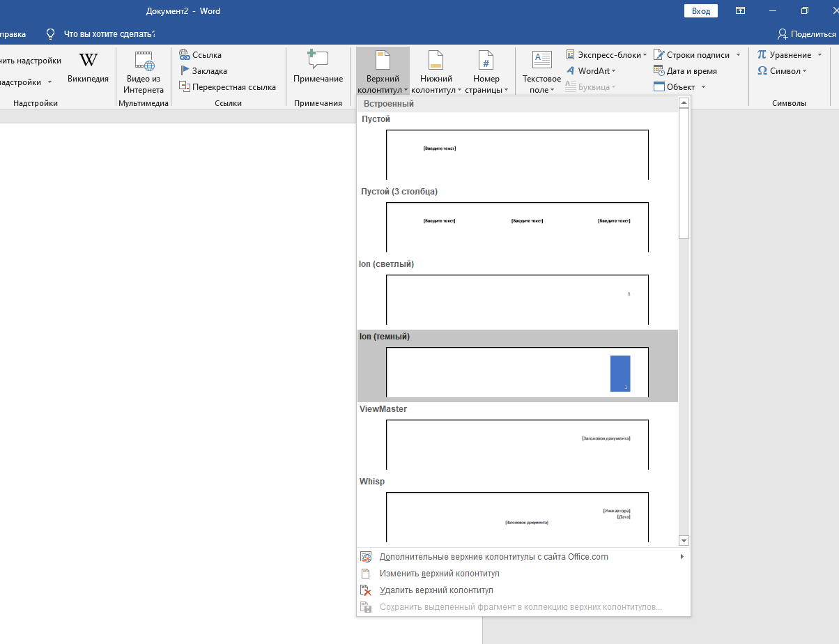Click the Office.com additional headers globe icon
The image size is (839, 644).
click(366, 557)
